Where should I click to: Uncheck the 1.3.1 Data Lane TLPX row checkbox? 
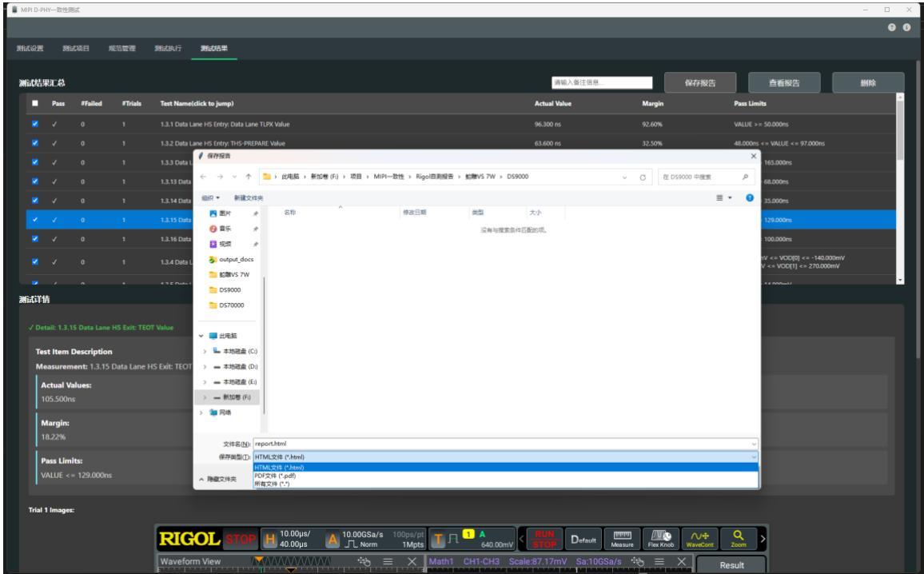coord(34,124)
